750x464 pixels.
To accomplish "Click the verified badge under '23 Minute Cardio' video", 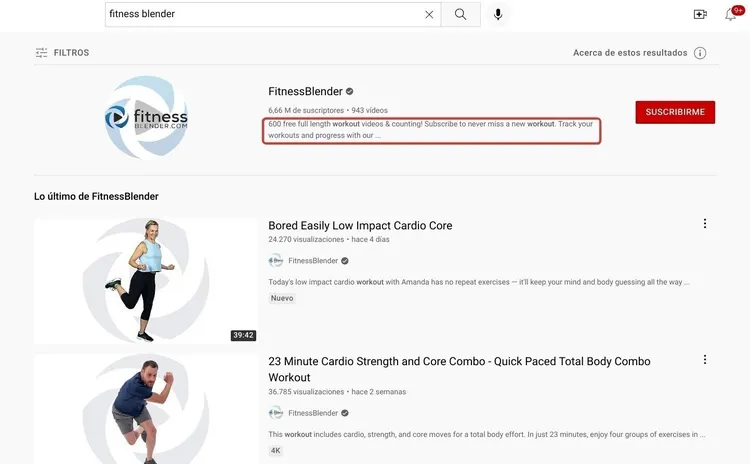I will [x=345, y=413].
